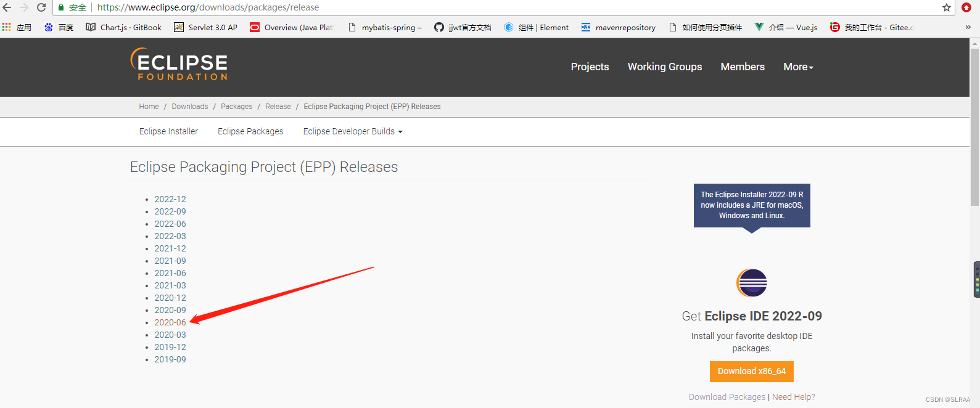This screenshot has height=408, width=980.
Task: Open the 2021-12 release link
Action: click(170, 248)
